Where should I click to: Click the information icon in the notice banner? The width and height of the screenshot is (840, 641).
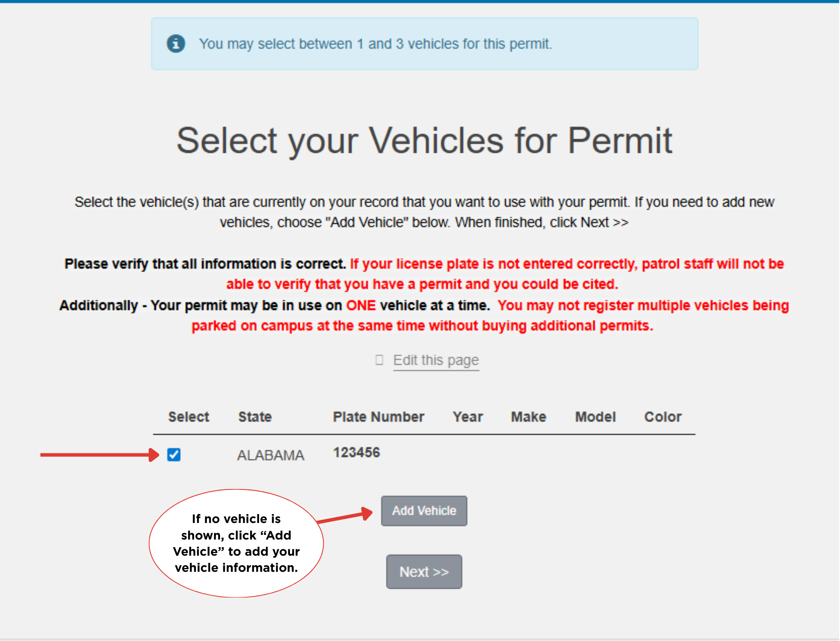177,43
